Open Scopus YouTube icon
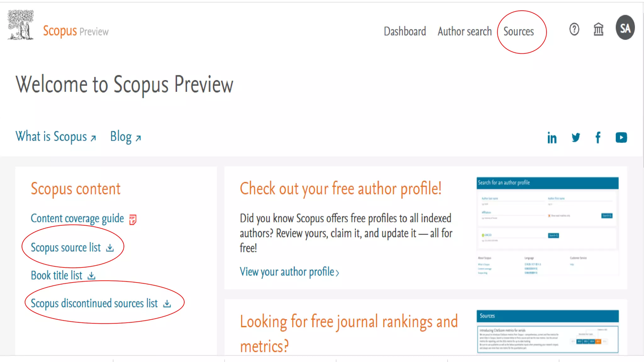 coord(621,138)
